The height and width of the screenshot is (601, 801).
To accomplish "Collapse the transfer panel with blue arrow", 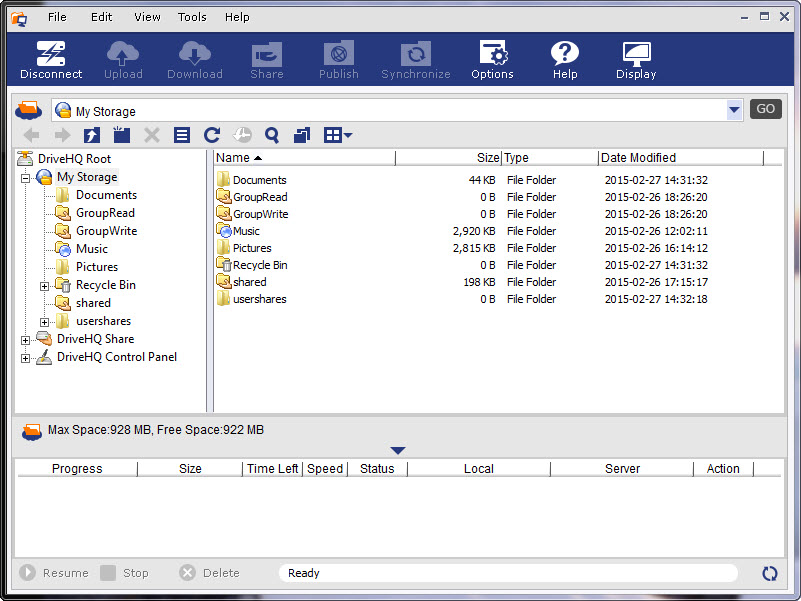I will pyautogui.click(x=398, y=451).
